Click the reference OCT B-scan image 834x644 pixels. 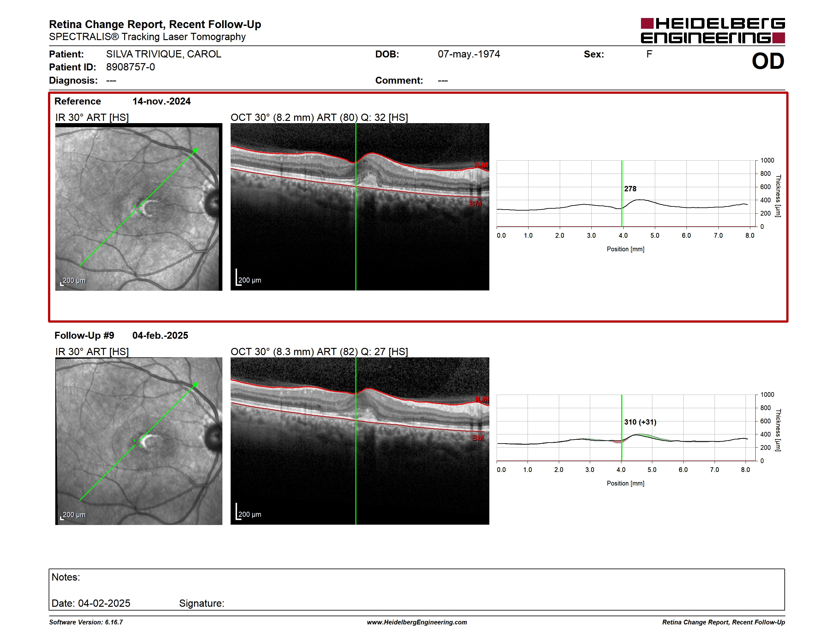(x=360, y=207)
